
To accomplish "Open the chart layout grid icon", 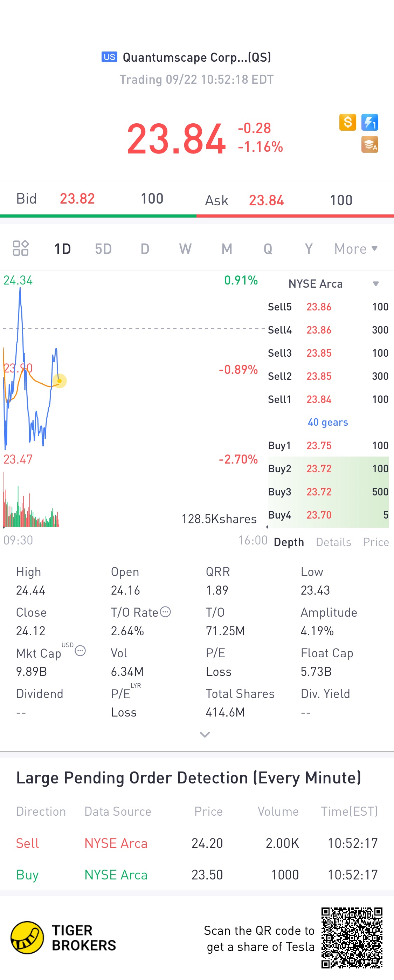I will tap(21, 248).
